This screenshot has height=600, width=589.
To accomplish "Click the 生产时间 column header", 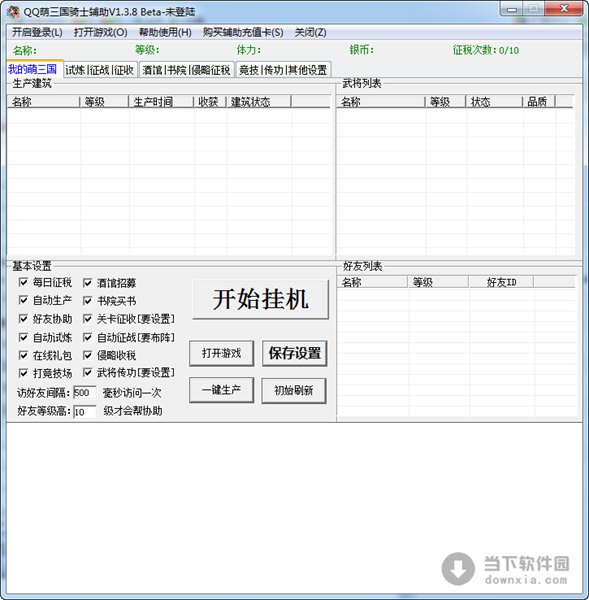I will coord(161,102).
